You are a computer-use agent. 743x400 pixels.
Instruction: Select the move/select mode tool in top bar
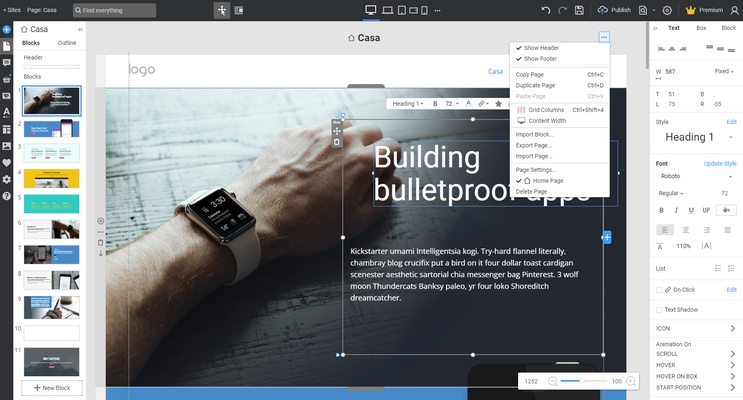[222, 10]
